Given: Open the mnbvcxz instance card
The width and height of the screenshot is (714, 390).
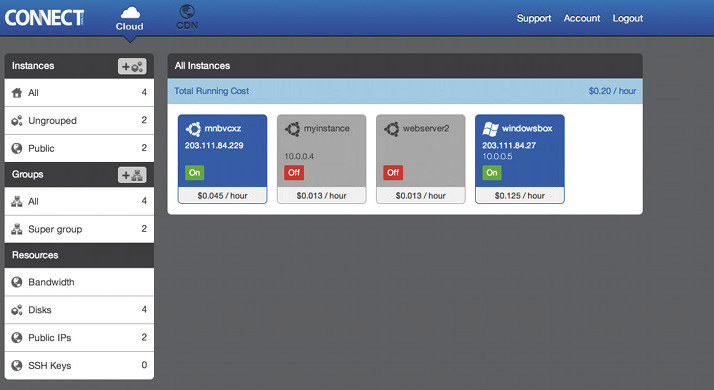Looking at the screenshot, I should coord(222,159).
